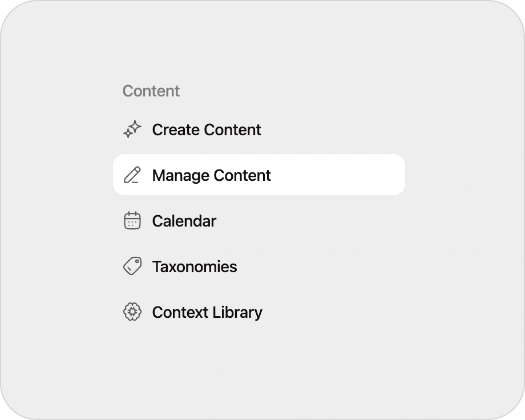This screenshot has width=525, height=420.
Task: Click empty white area of highlighted Manage Content row
Action: click(x=342, y=175)
